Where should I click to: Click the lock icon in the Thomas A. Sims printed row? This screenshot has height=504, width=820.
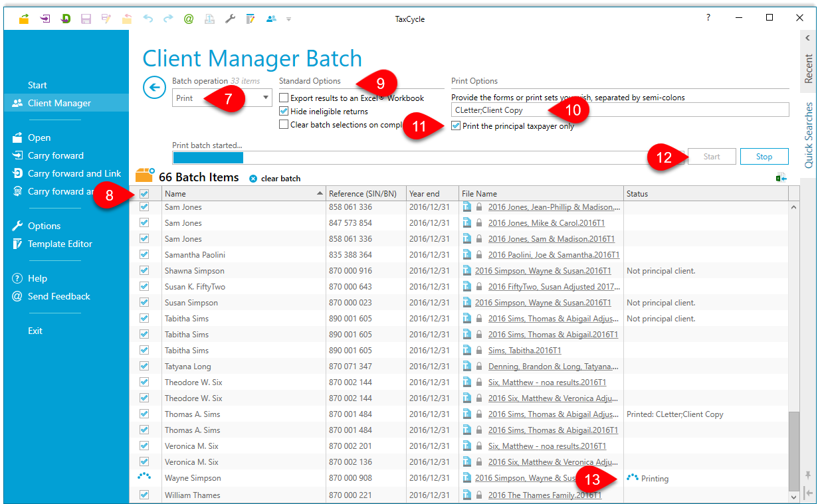tap(478, 414)
